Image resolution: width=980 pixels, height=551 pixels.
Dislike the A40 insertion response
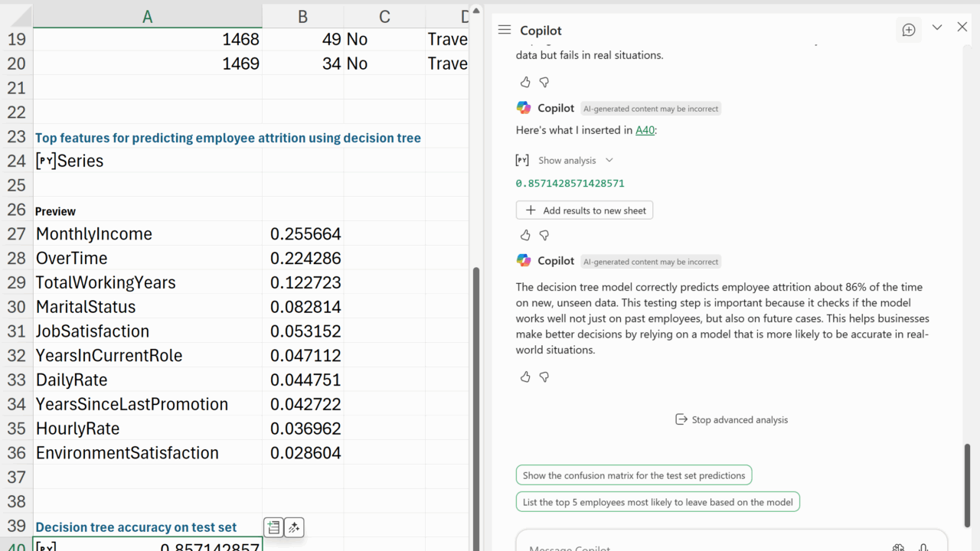544,235
